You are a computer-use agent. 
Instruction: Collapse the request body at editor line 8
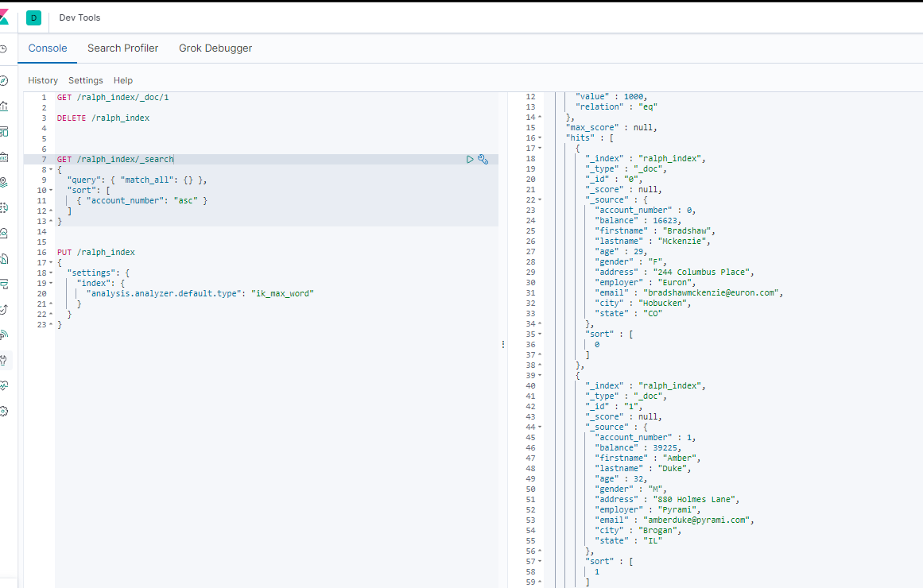point(51,170)
